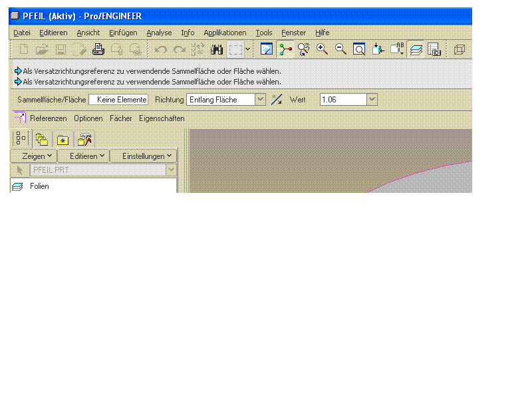Toggle the Layers (Folien) toolbar icon

click(416, 49)
